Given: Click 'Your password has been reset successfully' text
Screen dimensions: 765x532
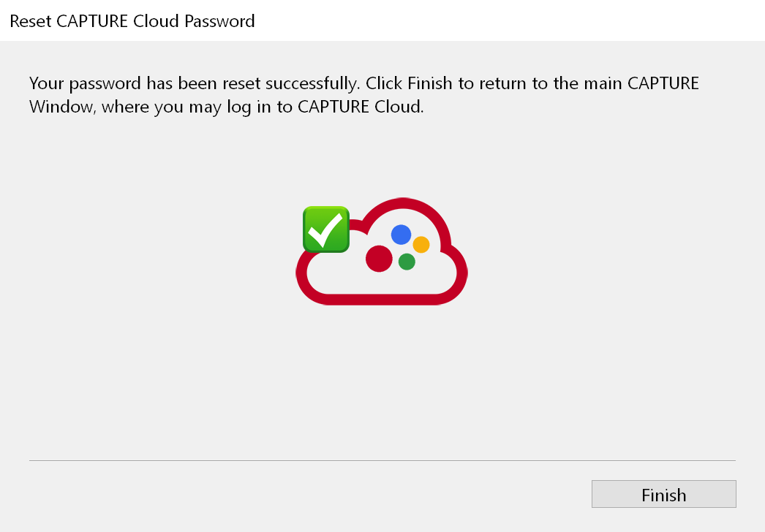Looking at the screenshot, I should tap(195, 83).
